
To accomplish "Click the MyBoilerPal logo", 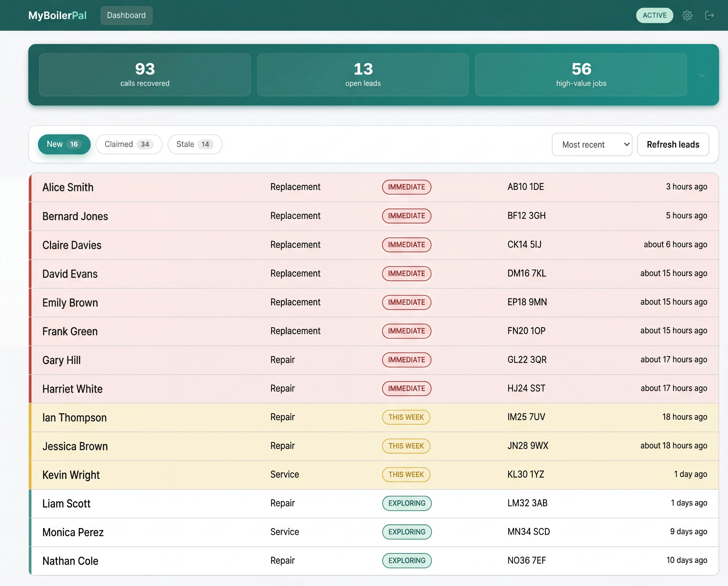I will 57,15.
